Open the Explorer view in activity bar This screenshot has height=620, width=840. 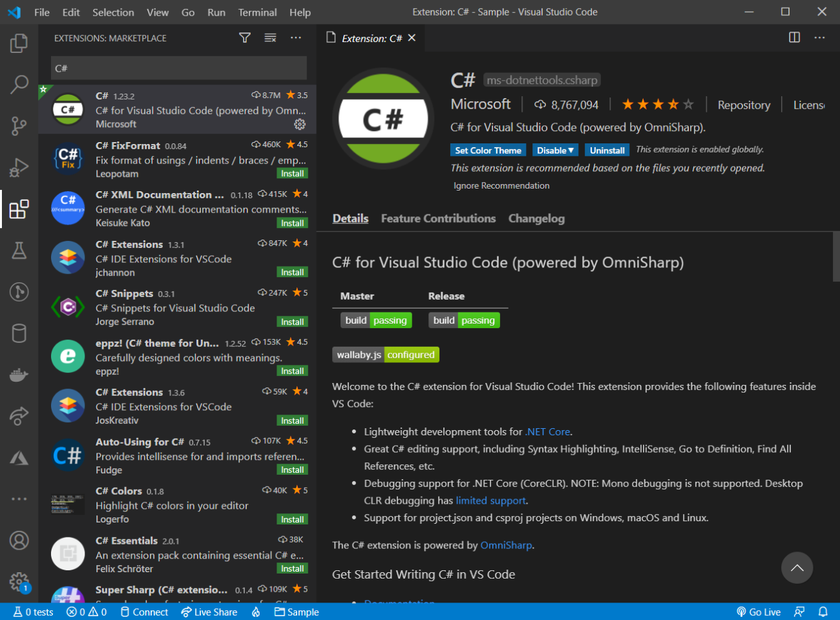click(19, 43)
